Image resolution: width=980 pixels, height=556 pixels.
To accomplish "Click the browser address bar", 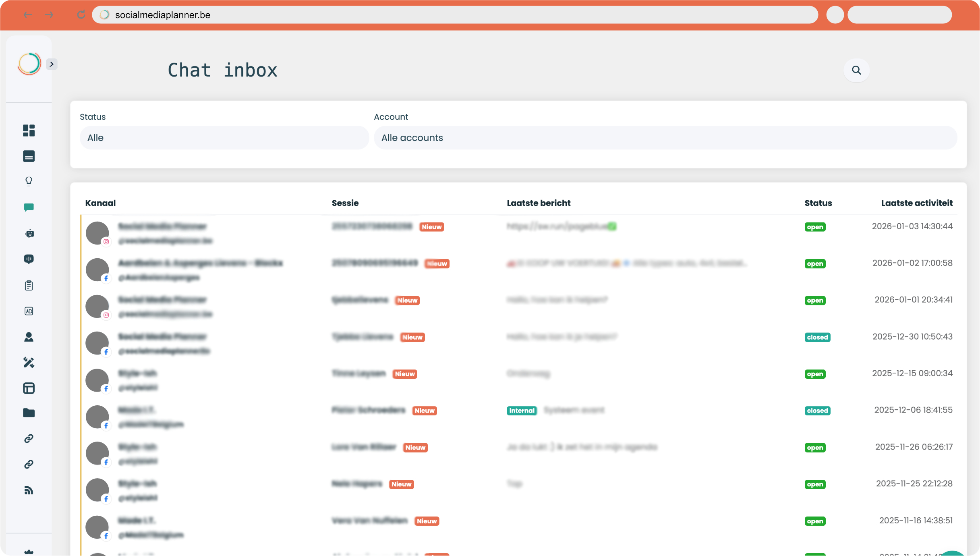I will coord(455,15).
